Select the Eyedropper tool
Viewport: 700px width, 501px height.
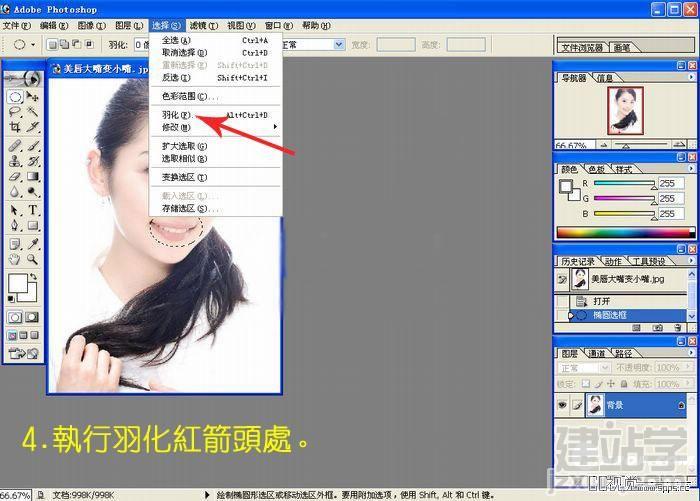pos(32,244)
